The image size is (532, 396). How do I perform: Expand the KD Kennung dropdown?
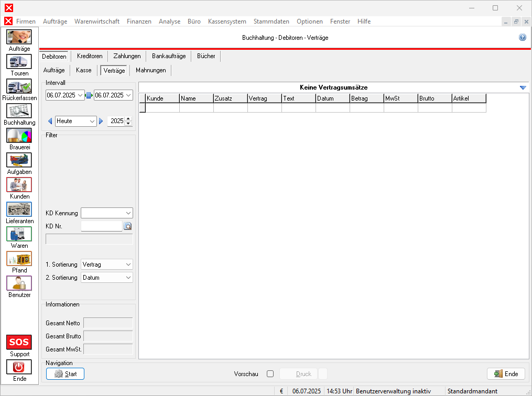pyautogui.click(x=128, y=213)
